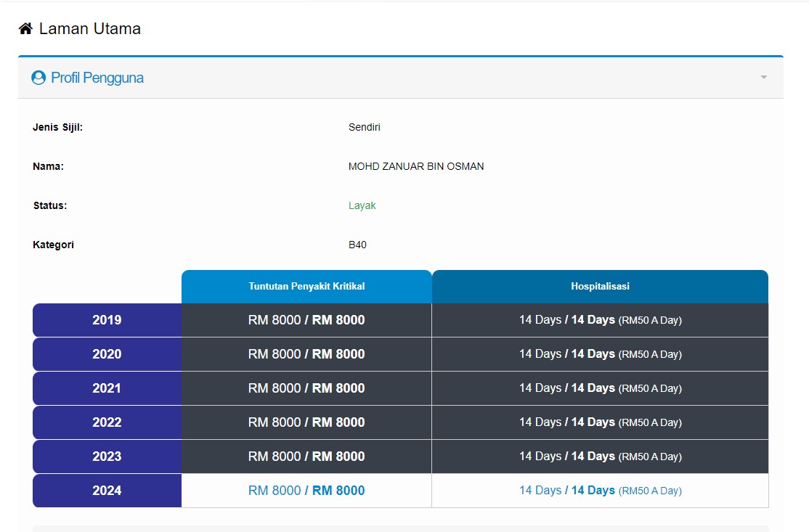Viewport: 809px width, 532px height.
Task: Click the 2019 hospitalisation days value
Action: tap(601, 320)
